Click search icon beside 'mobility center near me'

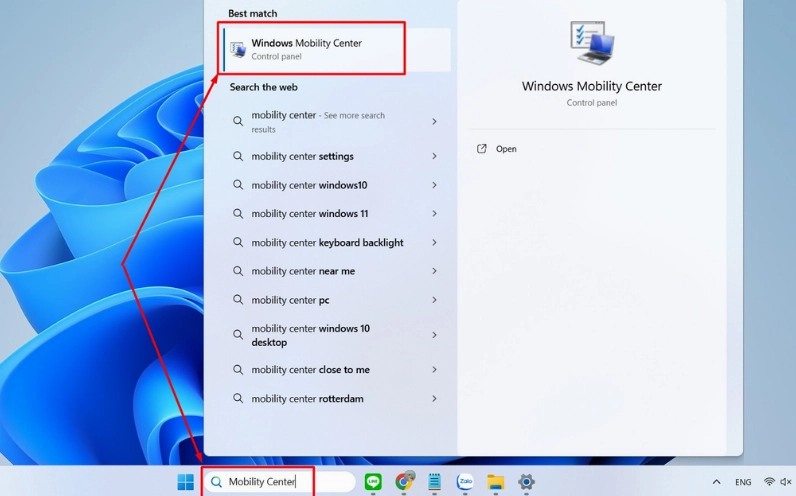(238, 271)
